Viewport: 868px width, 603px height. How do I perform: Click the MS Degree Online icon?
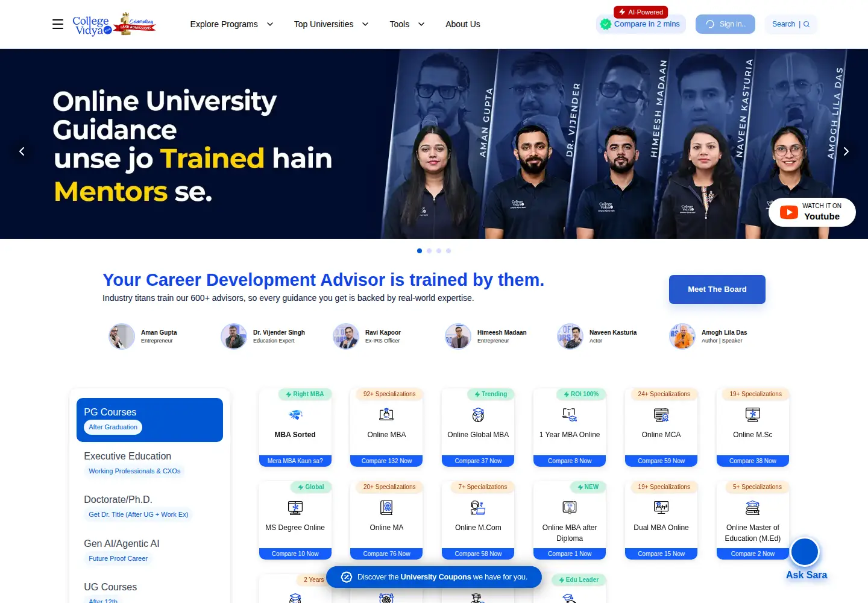tap(295, 508)
